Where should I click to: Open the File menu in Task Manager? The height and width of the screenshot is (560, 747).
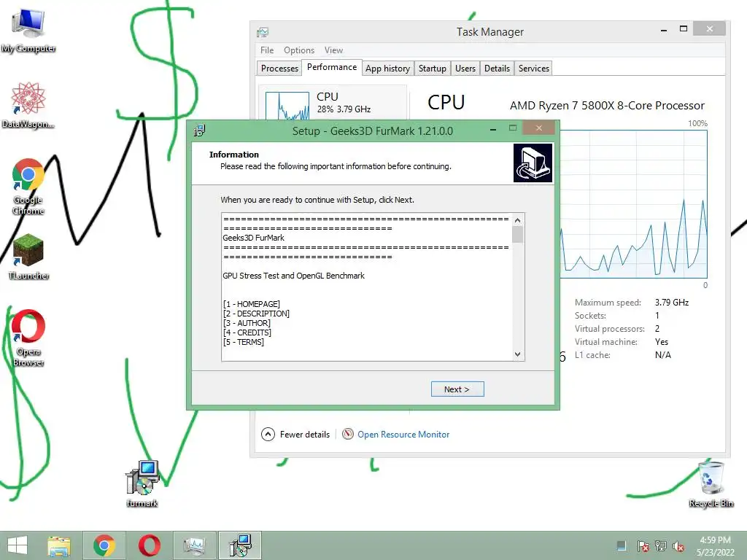[x=267, y=50]
